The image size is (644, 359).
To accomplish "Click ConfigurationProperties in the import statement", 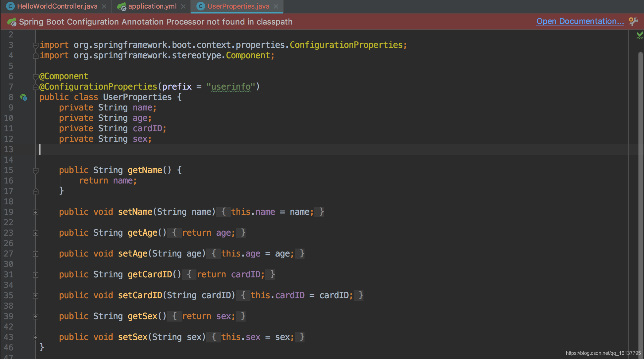I will (x=346, y=45).
